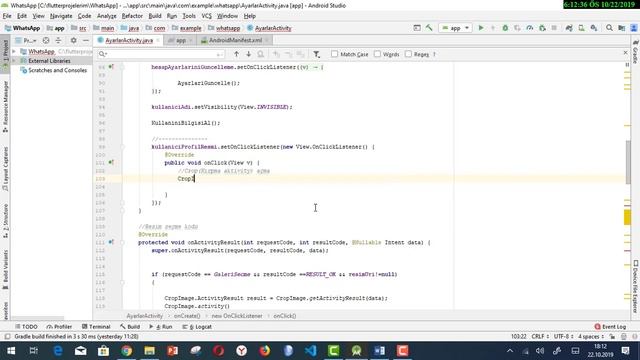Open the profiler from the toolbar gauge icon

[529, 28]
